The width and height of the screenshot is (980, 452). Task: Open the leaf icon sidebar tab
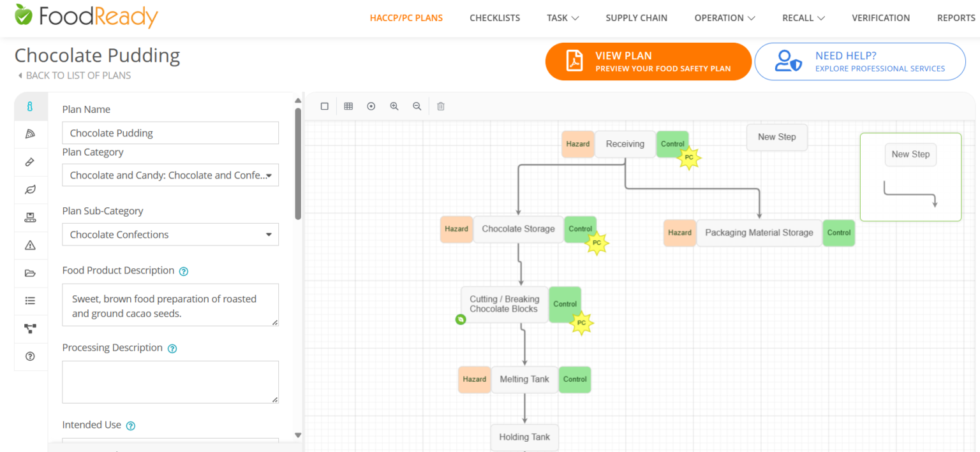tap(30, 189)
